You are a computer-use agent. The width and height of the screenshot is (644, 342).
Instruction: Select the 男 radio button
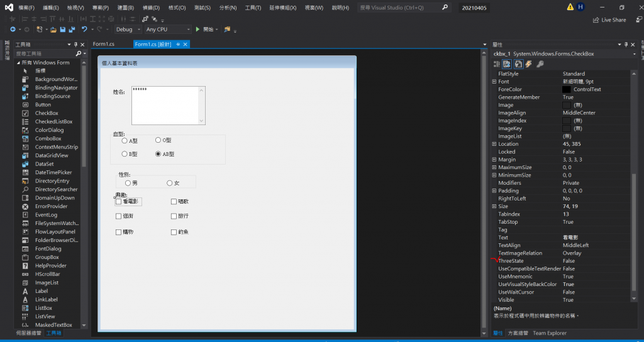point(128,183)
